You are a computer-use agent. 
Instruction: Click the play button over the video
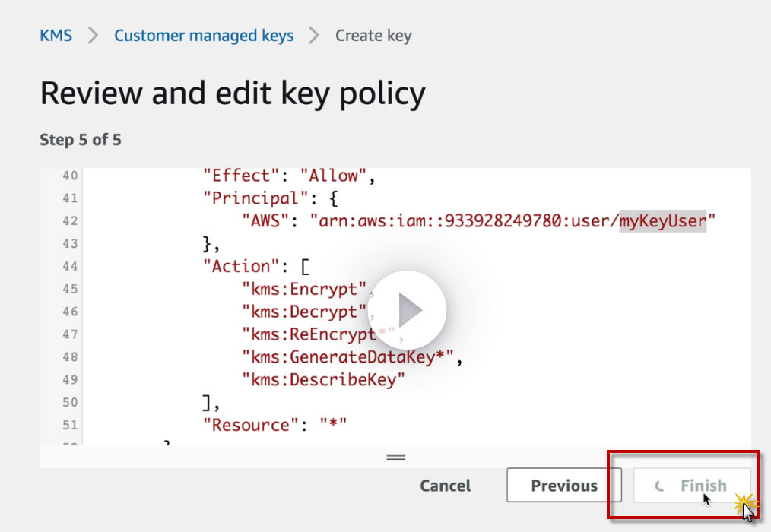[x=407, y=309]
